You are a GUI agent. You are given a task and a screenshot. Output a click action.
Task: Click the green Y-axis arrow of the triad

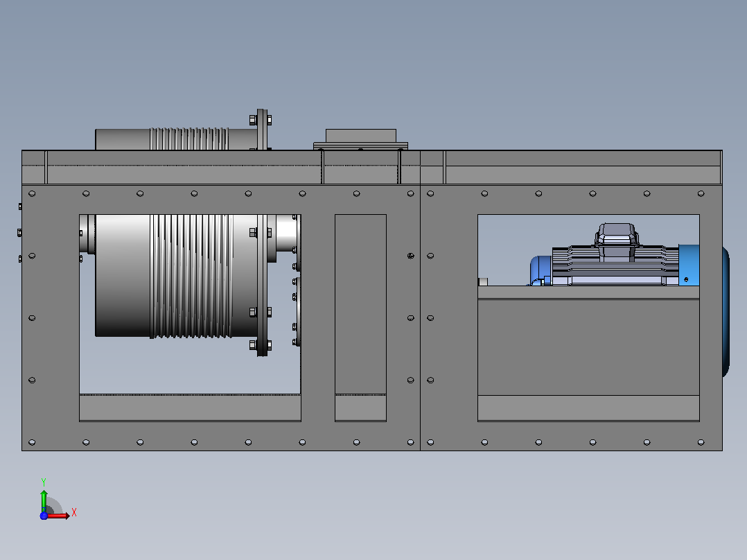tap(44, 500)
